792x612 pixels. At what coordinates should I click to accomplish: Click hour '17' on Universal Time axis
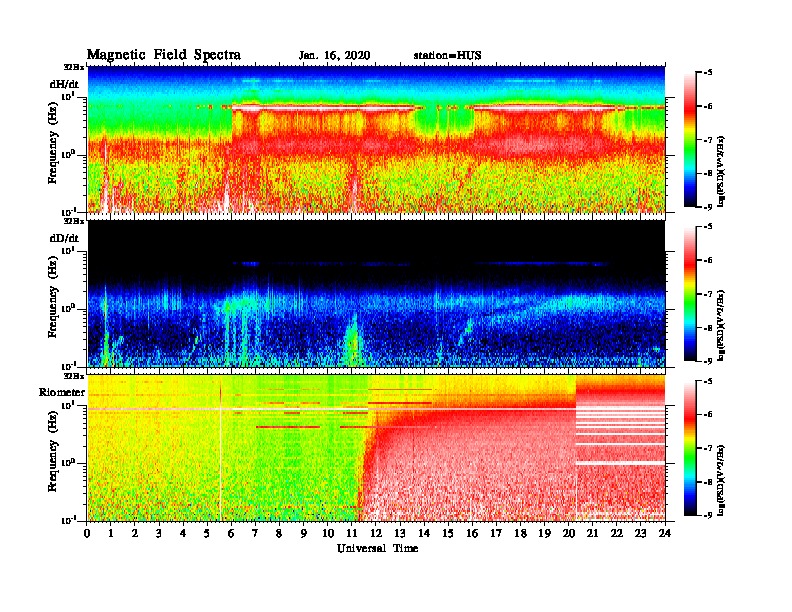click(x=496, y=533)
